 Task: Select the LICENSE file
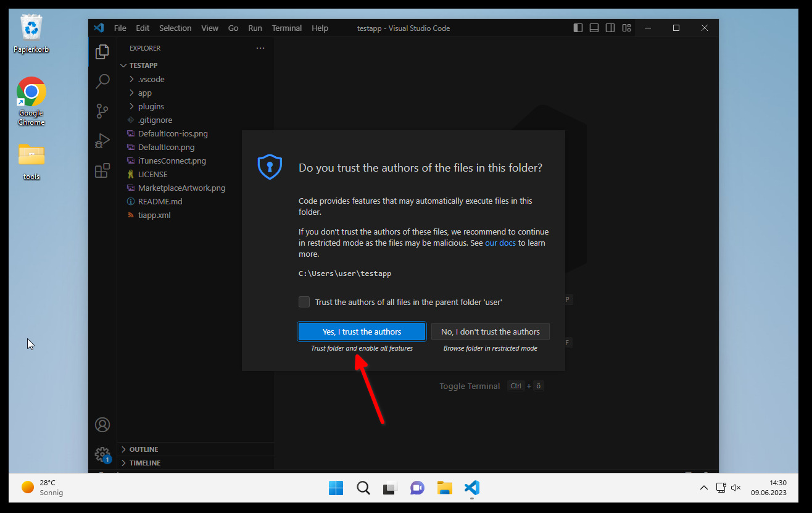tap(196, 174)
